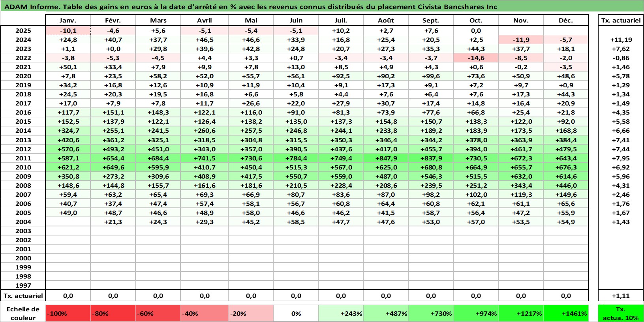Click the title ADAM Informe header bar
The image size is (644, 322).
point(322,6)
